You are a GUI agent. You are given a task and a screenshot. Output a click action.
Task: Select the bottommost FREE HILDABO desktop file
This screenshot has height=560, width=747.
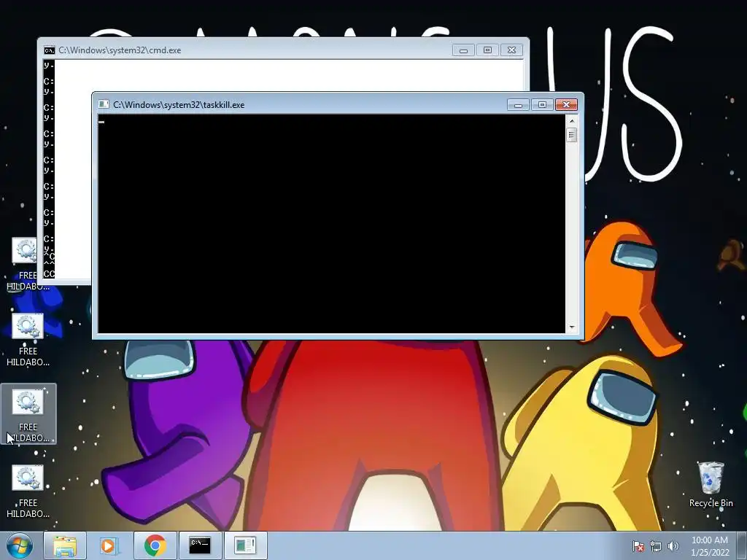click(x=28, y=491)
